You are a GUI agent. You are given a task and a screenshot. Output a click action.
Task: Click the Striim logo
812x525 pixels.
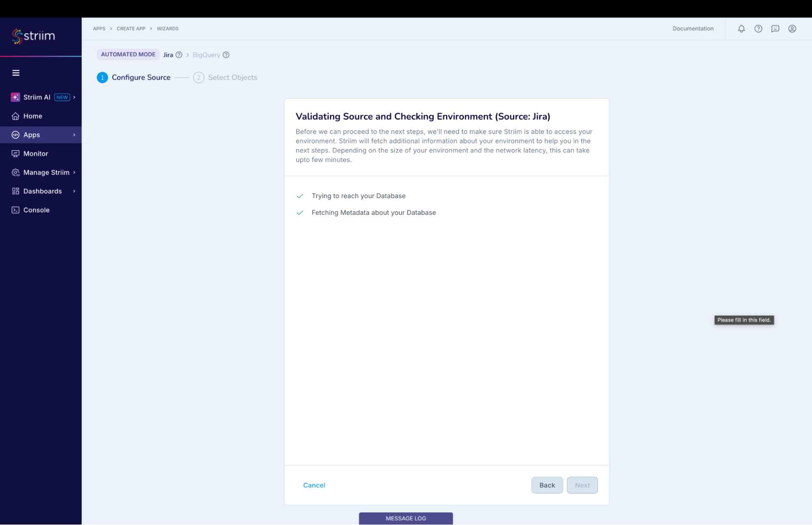(x=33, y=36)
